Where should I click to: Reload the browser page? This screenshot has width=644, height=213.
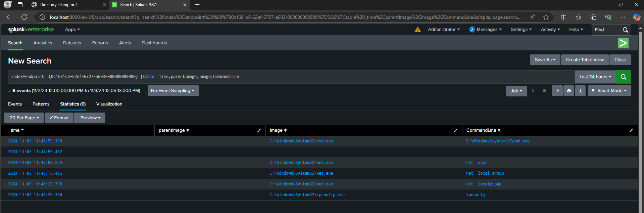24,17
